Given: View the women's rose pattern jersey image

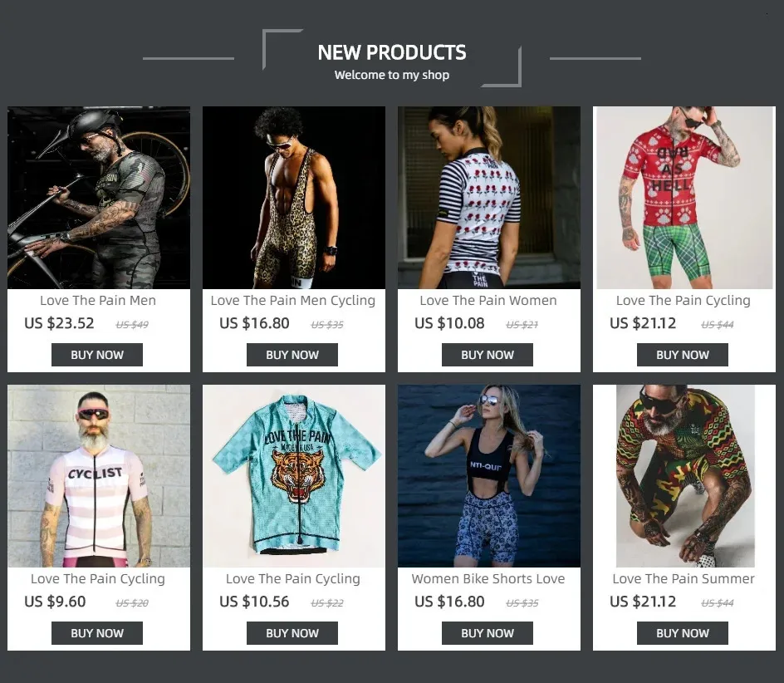Looking at the screenshot, I should pyautogui.click(x=489, y=198).
